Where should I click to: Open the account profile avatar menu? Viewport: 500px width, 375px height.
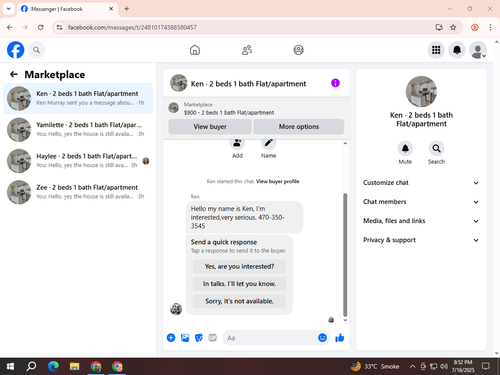478,50
